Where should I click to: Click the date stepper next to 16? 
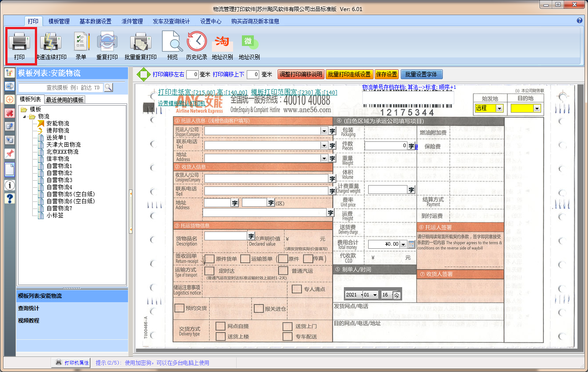pos(397,295)
